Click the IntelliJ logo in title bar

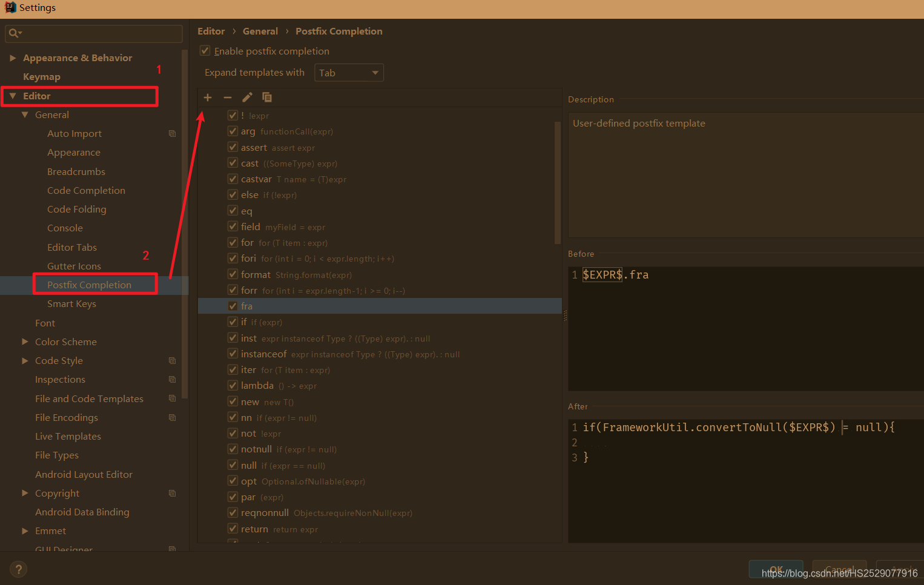click(x=10, y=7)
